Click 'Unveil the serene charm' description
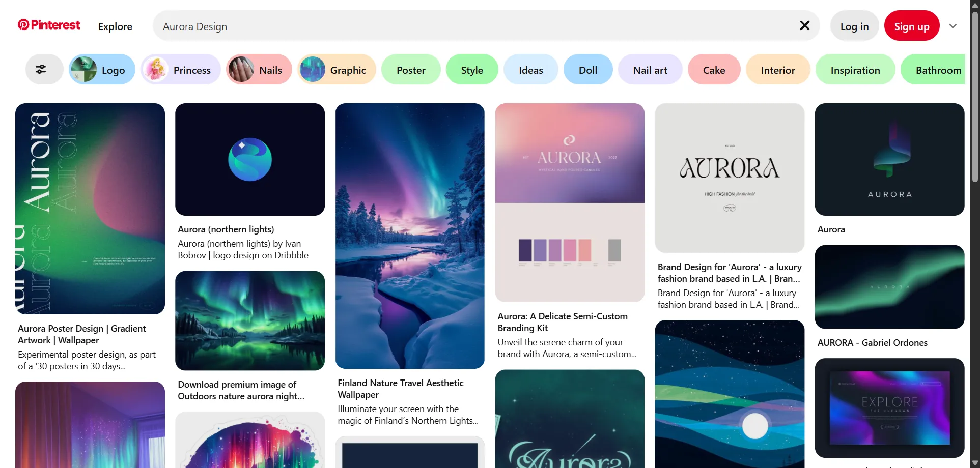The image size is (980, 468). click(x=567, y=348)
